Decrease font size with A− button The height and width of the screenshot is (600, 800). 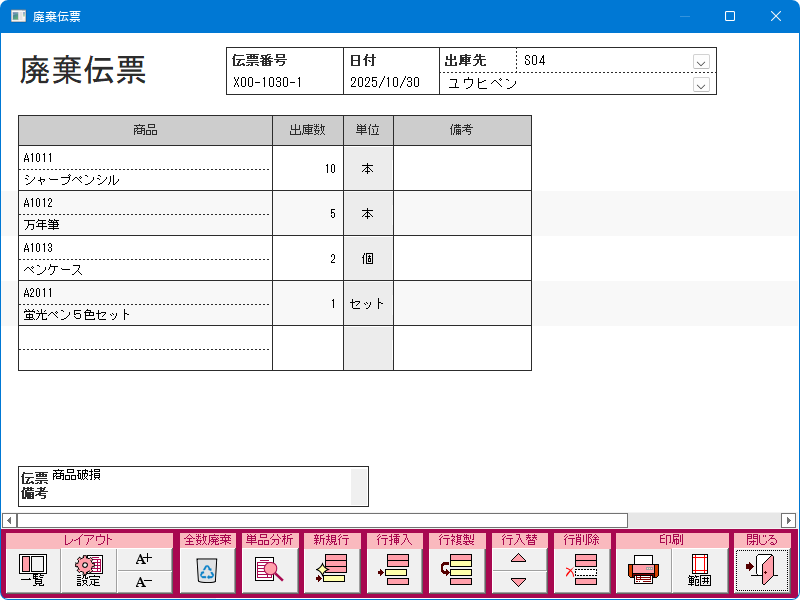point(144,583)
